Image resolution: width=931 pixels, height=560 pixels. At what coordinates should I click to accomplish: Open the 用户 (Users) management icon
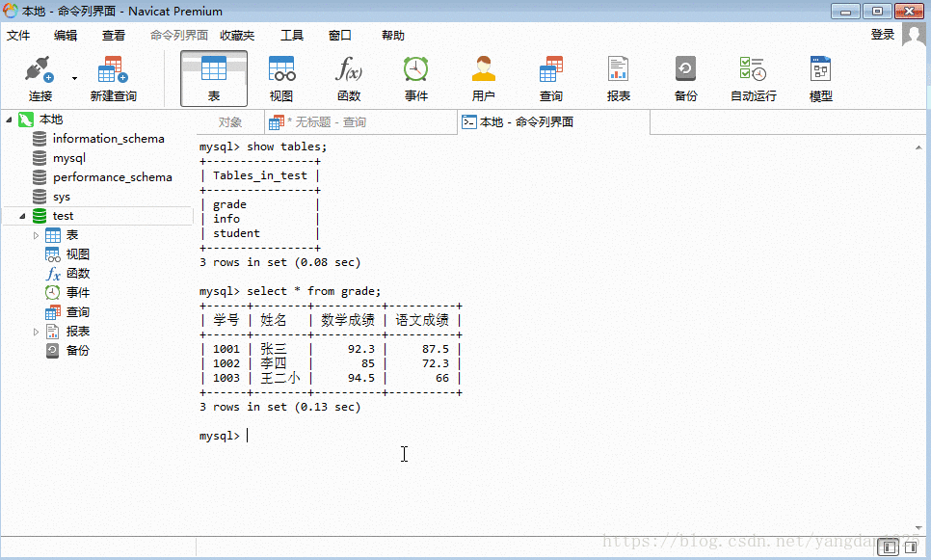(x=483, y=77)
